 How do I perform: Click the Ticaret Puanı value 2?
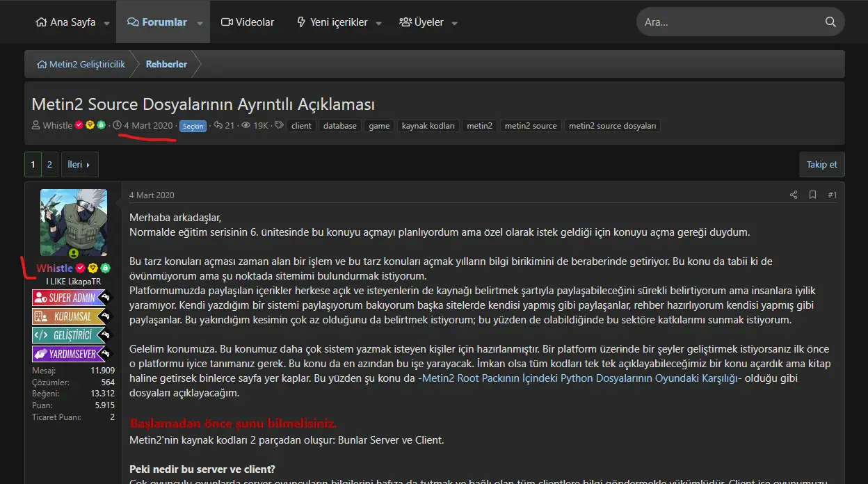113,417
